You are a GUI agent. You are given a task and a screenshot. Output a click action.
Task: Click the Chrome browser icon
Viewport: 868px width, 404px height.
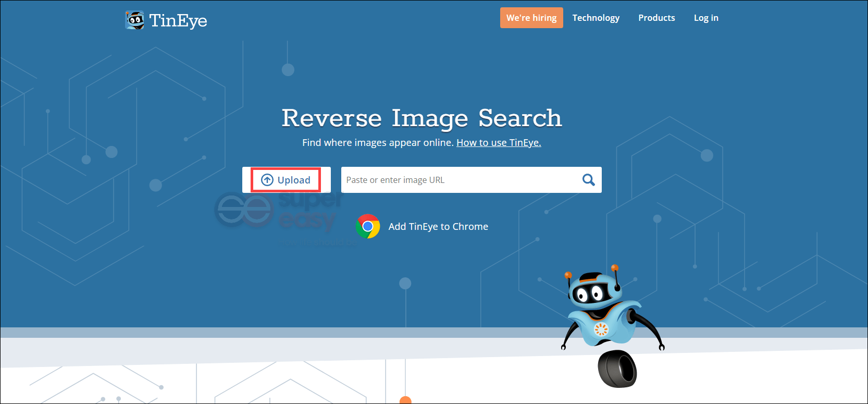368,226
